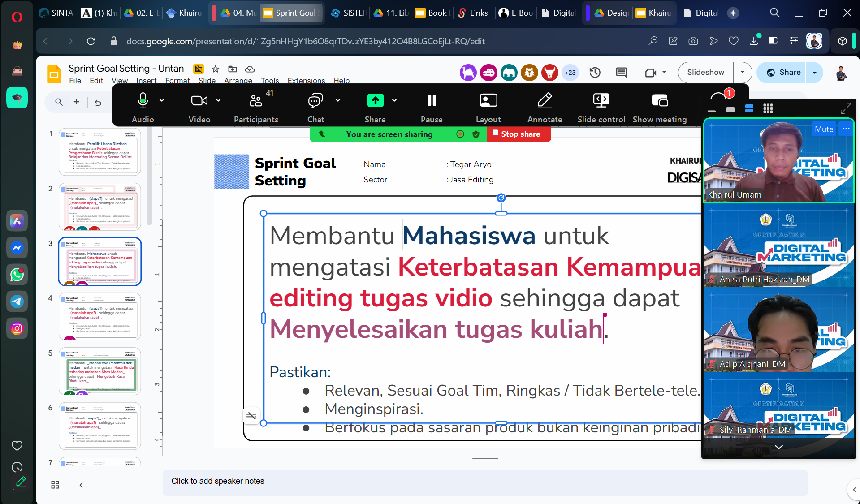Toggle the Video camera button
Image resolution: width=860 pixels, height=504 pixels.
click(199, 107)
